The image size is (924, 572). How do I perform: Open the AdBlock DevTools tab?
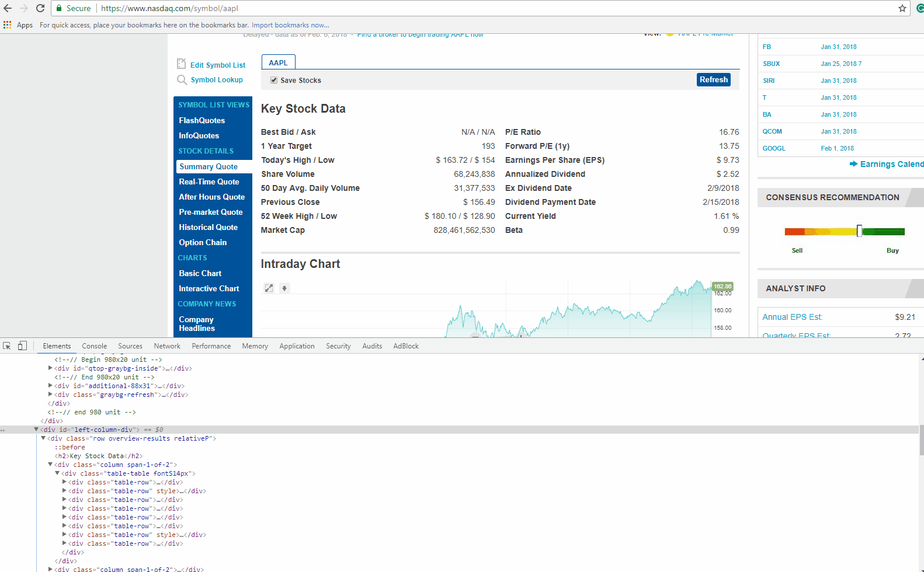click(406, 346)
